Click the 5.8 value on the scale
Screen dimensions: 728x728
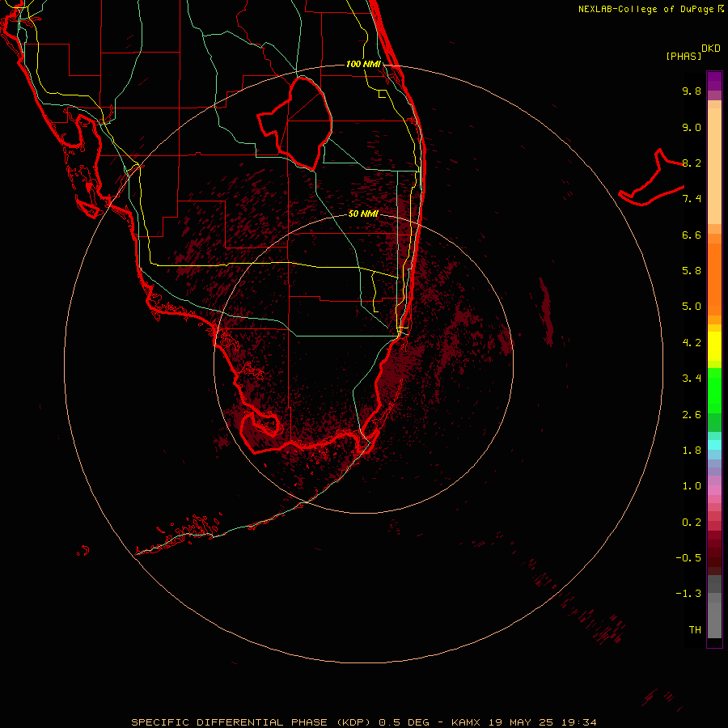point(692,271)
